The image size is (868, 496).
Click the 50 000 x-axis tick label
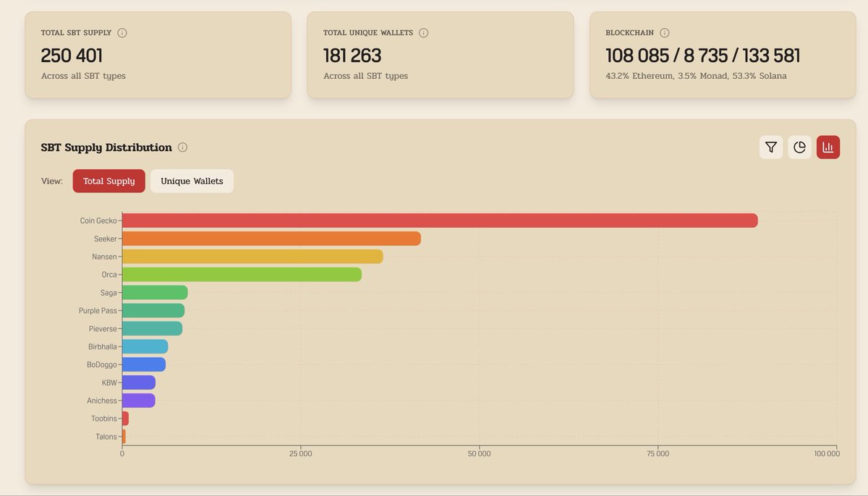[479, 454]
